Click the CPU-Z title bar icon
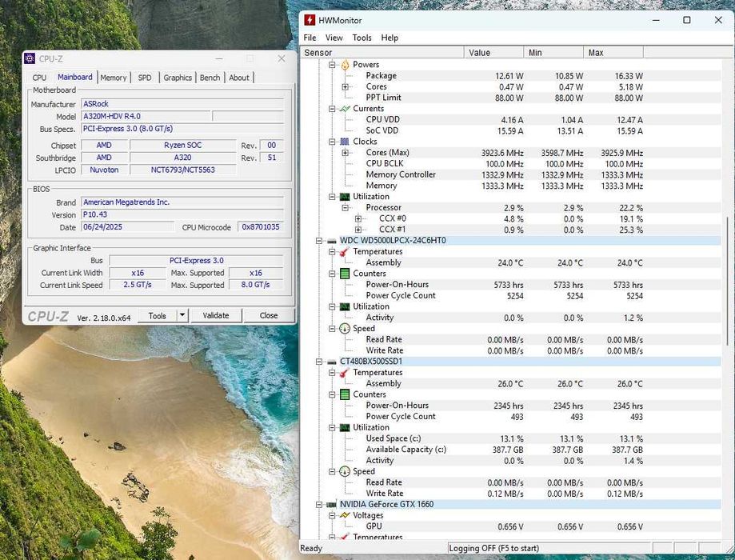The width and height of the screenshot is (735, 560). point(30,58)
